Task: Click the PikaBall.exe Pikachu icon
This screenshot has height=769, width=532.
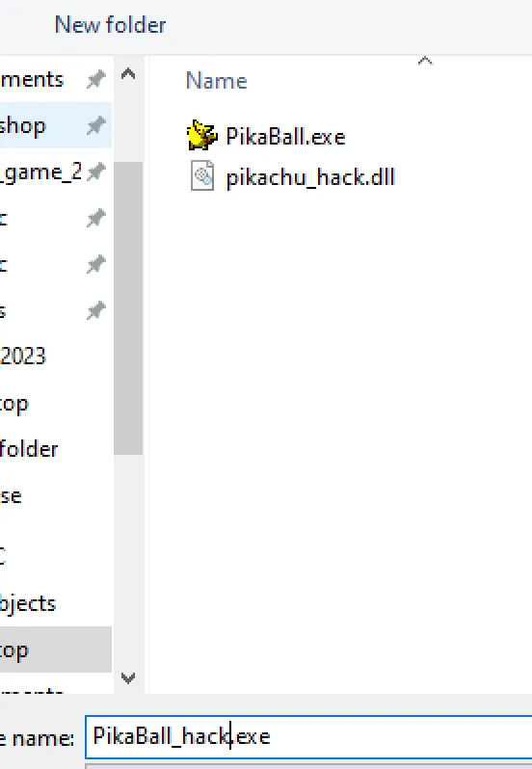Action: point(201,135)
